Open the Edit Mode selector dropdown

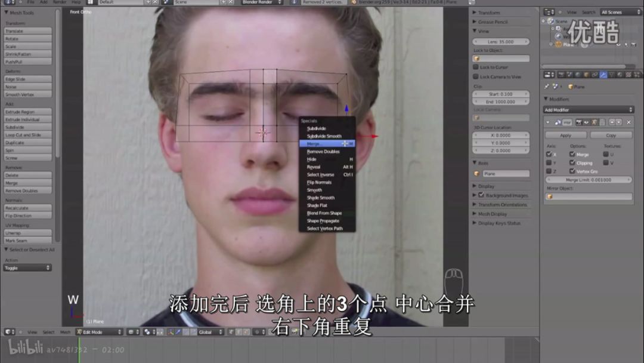[x=100, y=332]
